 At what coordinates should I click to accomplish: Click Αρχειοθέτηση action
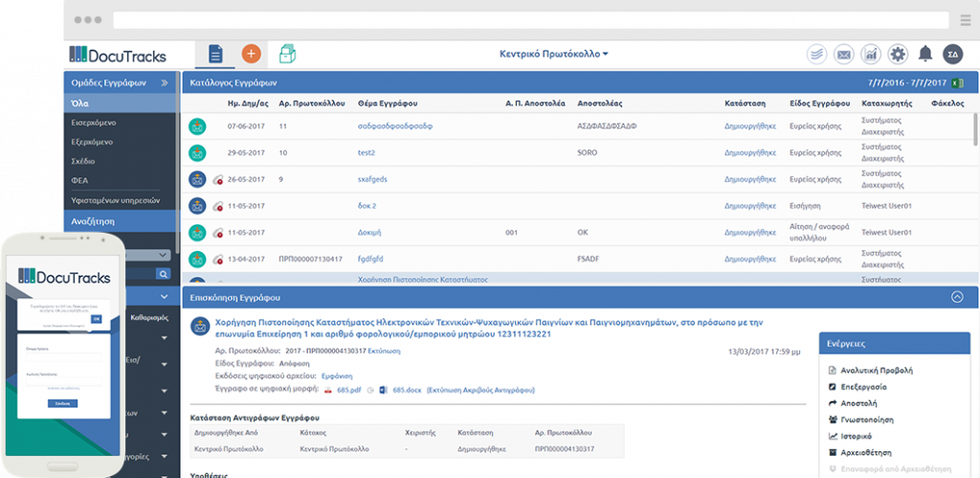866,453
